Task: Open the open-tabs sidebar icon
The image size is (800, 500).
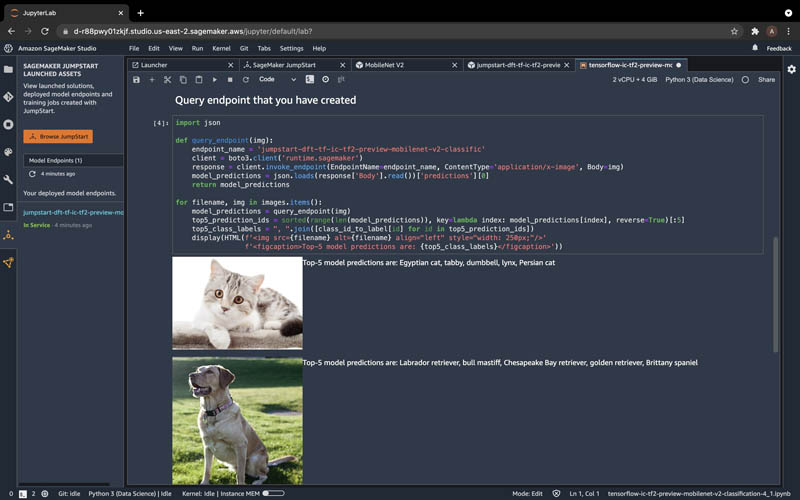Action: pyautogui.click(x=8, y=207)
